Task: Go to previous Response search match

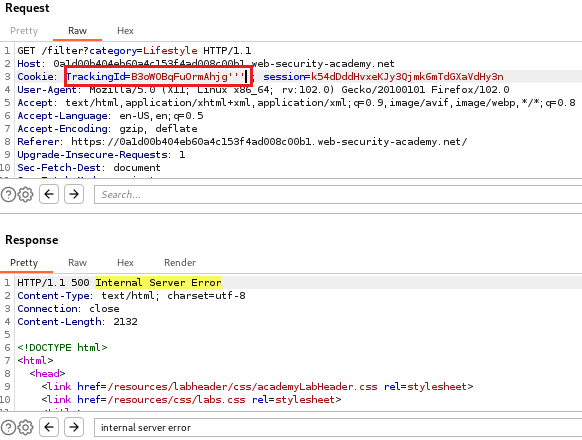Action: pos(49,427)
